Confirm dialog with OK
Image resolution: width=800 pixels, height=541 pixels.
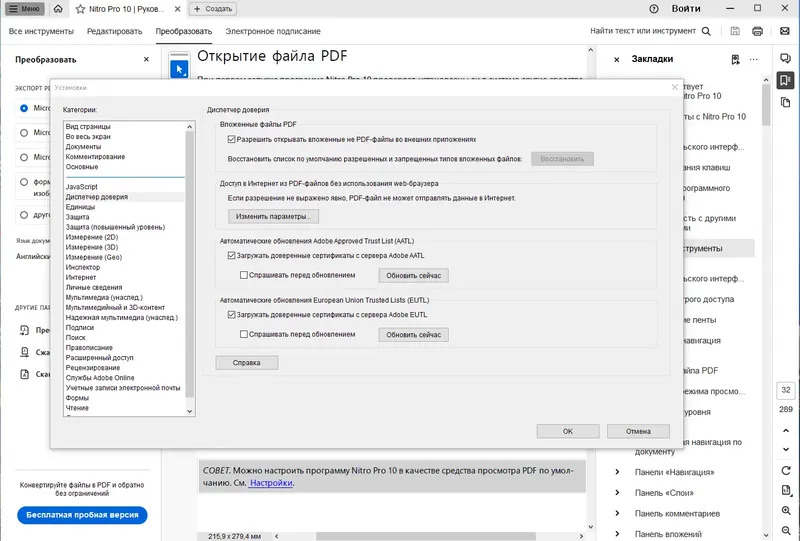tap(568, 431)
